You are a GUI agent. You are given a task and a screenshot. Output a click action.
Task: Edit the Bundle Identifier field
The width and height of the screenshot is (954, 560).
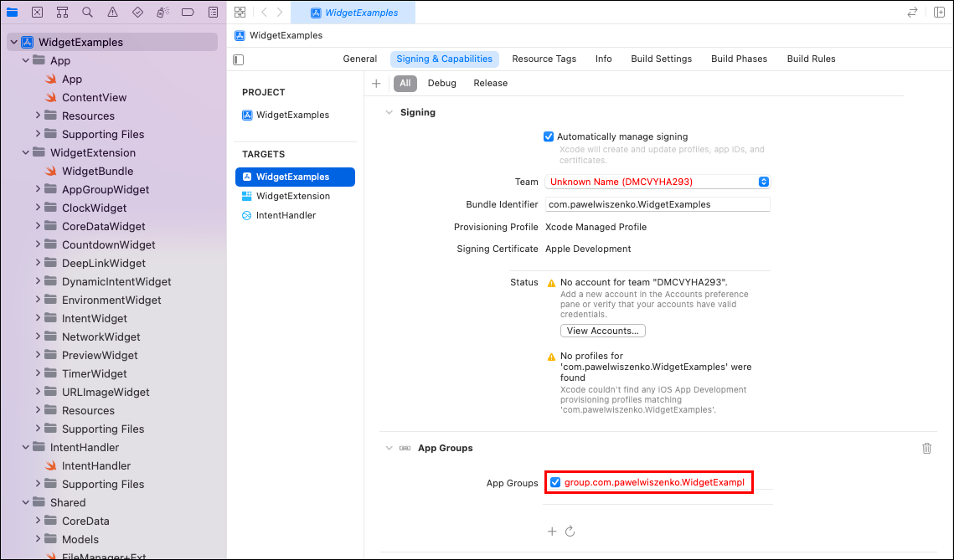point(657,204)
